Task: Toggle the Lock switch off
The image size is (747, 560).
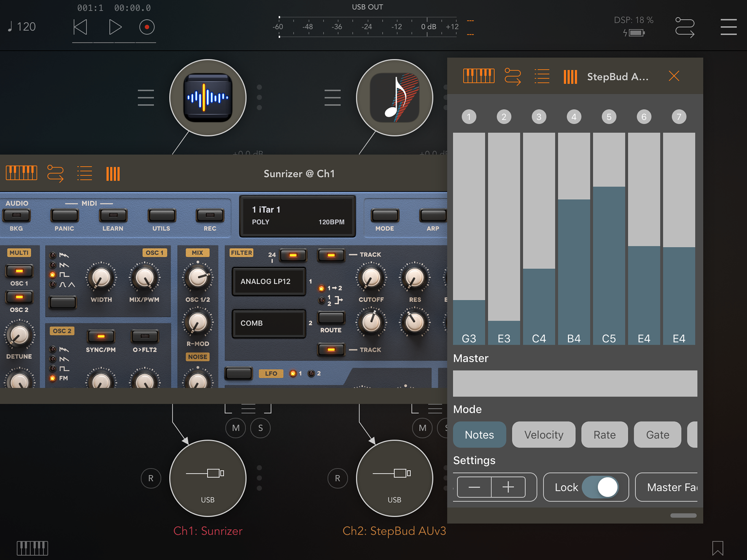Action: [600, 487]
